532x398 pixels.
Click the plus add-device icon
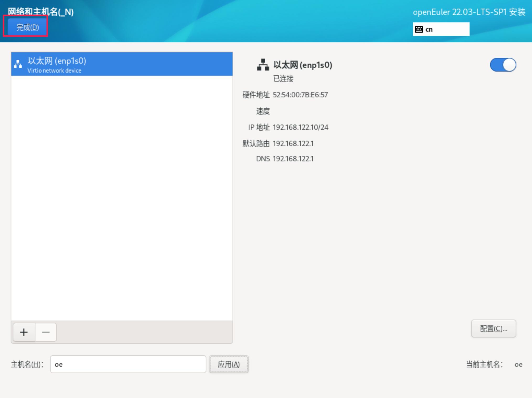24,332
